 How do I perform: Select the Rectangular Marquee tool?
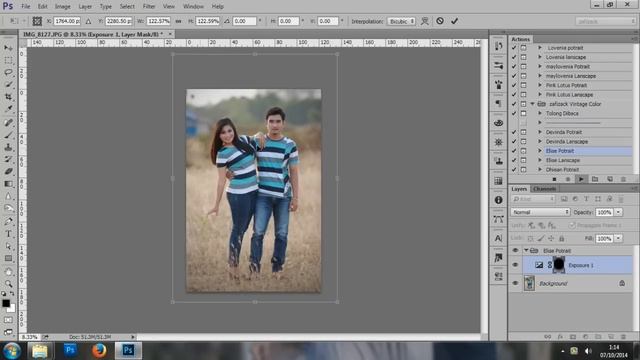(x=8, y=60)
